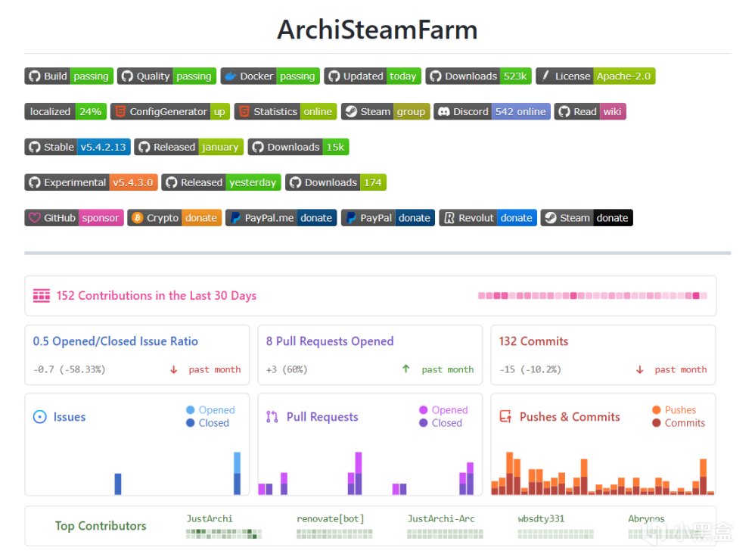The width and height of the screenshot is (755, 560).
Task: Click renovate[bot] contributor name
Action: point(331,518)
